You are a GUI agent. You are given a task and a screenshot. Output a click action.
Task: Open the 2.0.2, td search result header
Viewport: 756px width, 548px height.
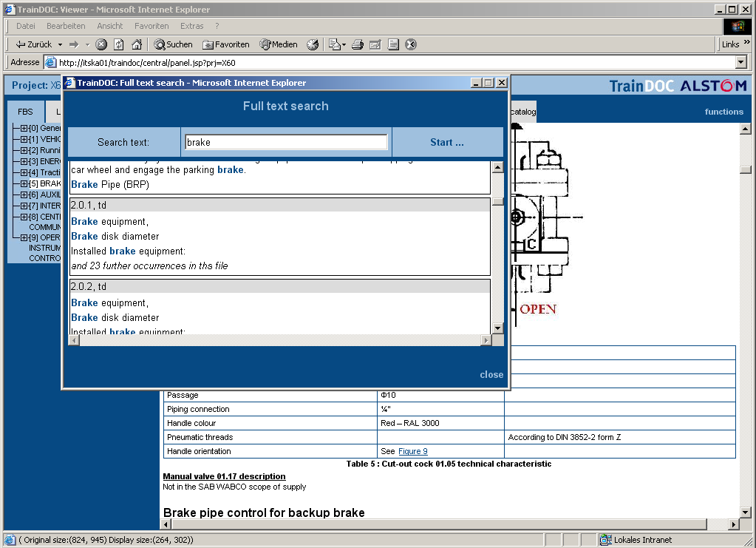[279, 286]
